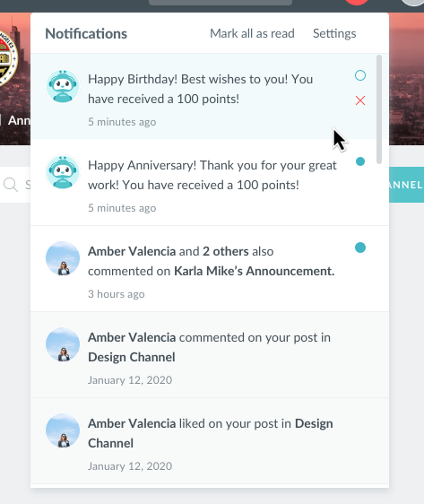Click Amber Valencia avatar on liked post notification
424x504 pixels.
pos(63,430)
